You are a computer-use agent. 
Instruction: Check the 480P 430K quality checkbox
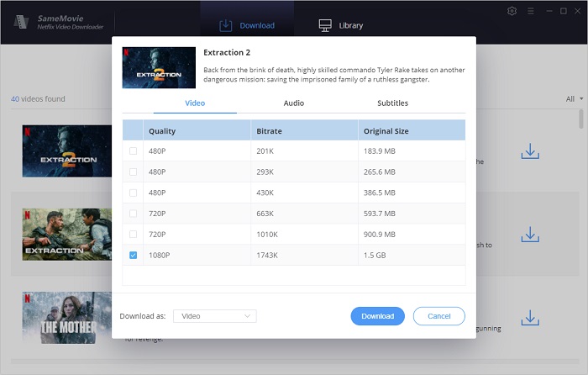[133, 193]
